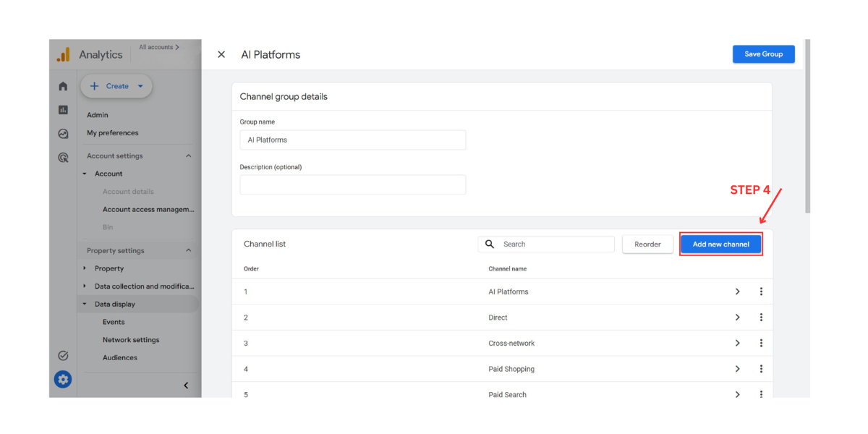Collapse the left navigation panel
Image resolution: width=868 pixels, height=434 pixels.
186,386
